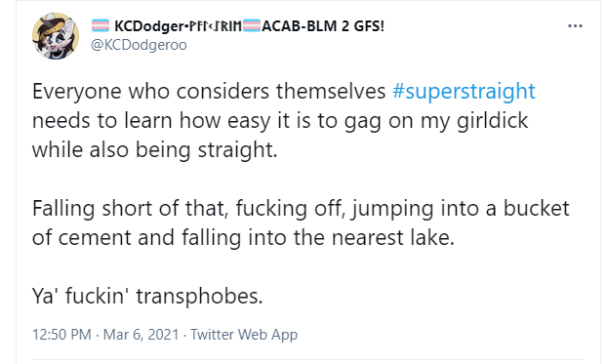Open the @KCDodgeroo handle link
The width and height of the screenshot is (608, 364).
[x=139, y=45]
